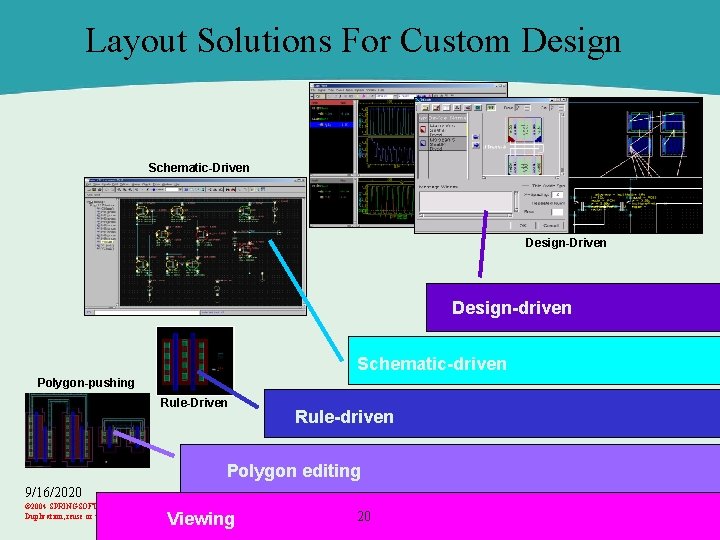
Task: Click the Rule-Driven caption
Action: pyautogui.click(x=194, y=403)
